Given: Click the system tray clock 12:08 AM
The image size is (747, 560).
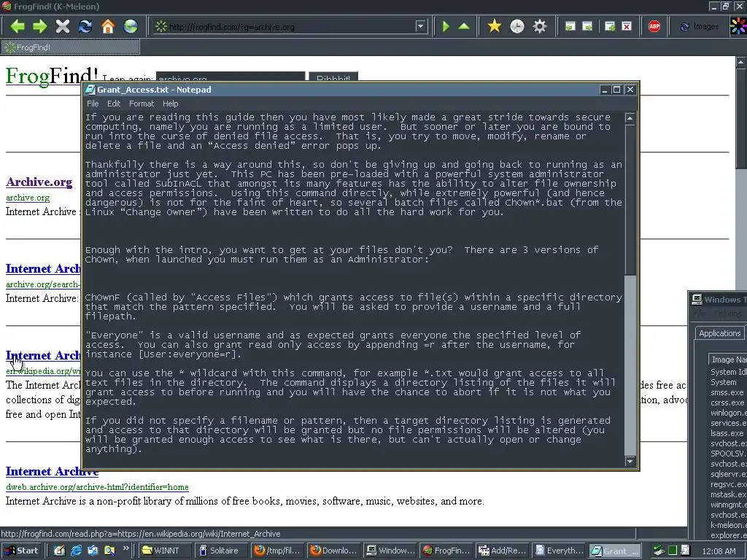Looking at the screenshot, I should [719, 551].
